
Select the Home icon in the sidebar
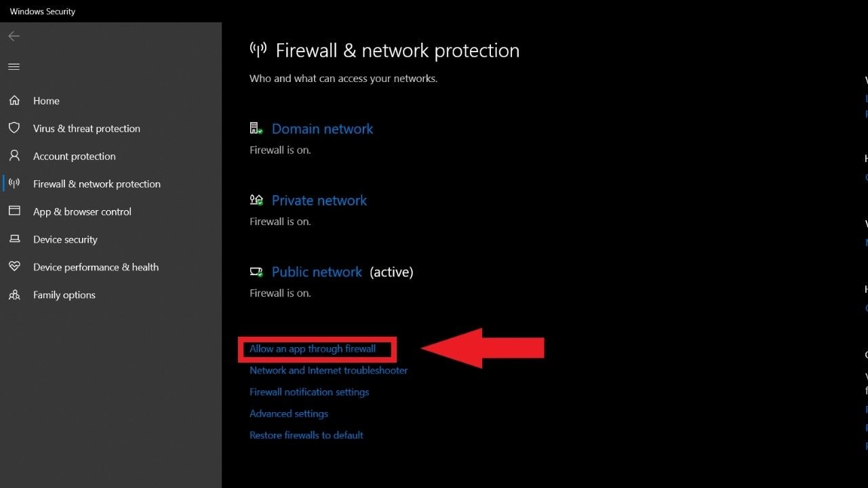coord(15,100)
